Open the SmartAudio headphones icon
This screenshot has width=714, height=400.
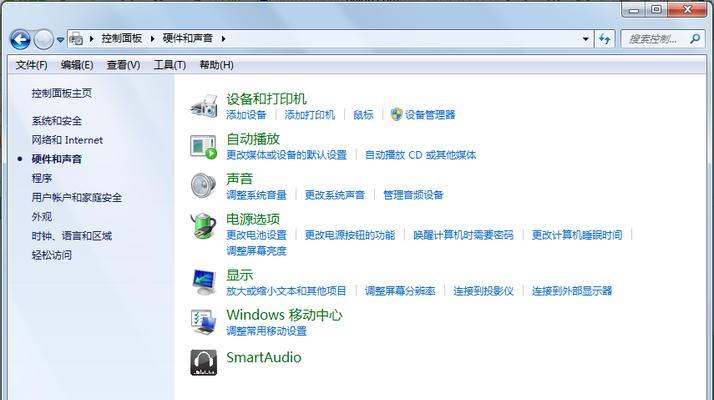(x=204, y=363)
